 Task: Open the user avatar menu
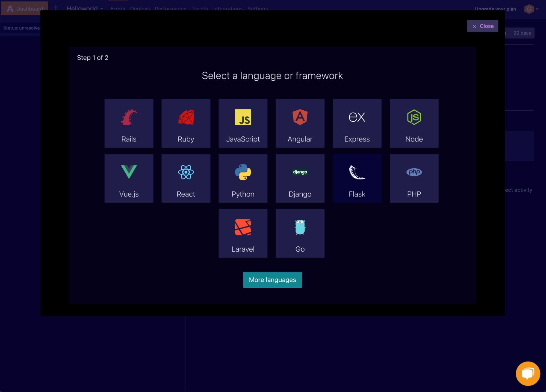coord(531,9)
